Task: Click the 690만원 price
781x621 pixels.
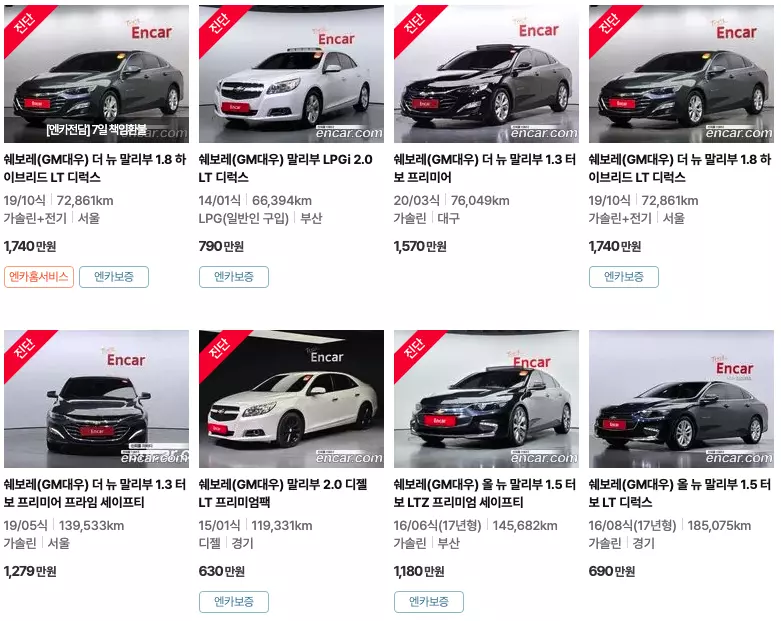Action: [x=612, y=571]
